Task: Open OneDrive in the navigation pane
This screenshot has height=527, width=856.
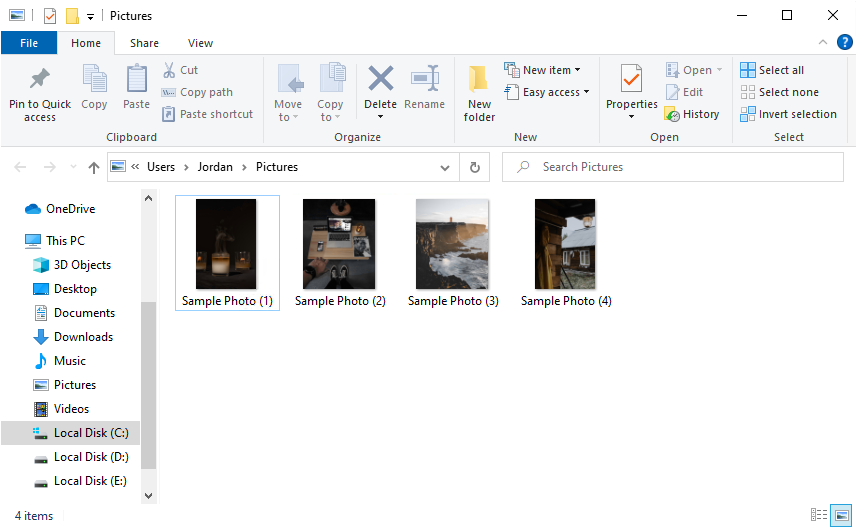Action: click(70, 209)
